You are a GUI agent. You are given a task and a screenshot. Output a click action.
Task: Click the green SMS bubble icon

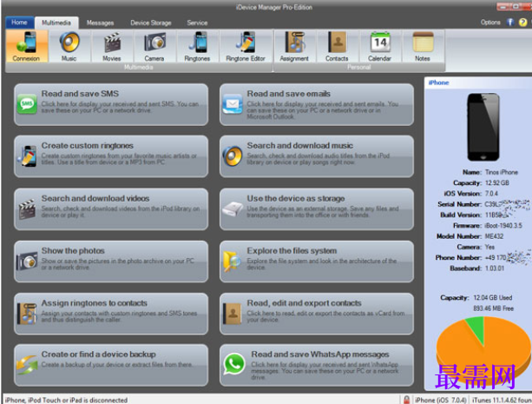[x=27, y=103]
